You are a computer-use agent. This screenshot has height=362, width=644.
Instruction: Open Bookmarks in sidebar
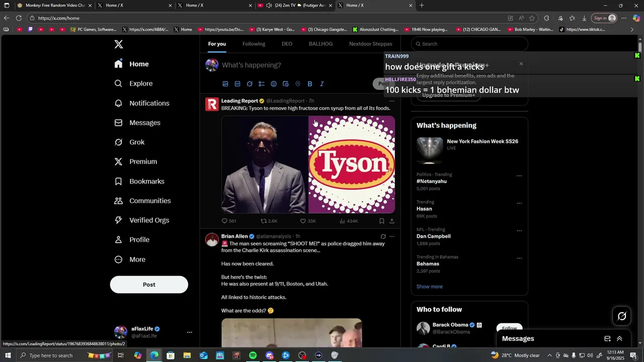coord(139,181)
